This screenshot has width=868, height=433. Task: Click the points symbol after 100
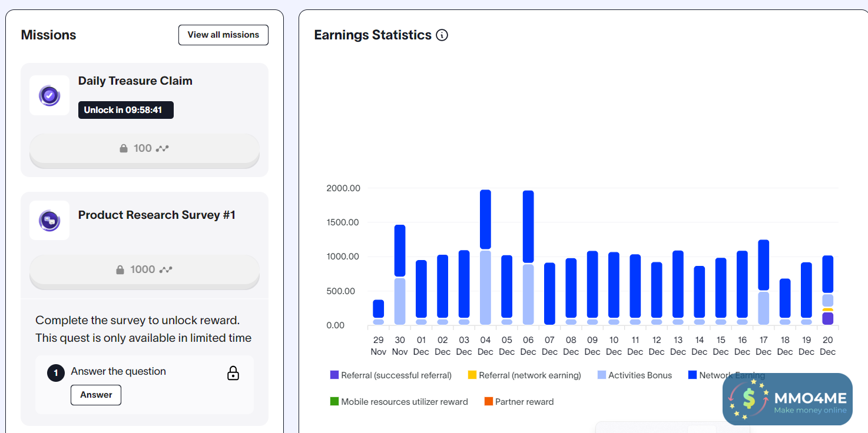(163, 149)
